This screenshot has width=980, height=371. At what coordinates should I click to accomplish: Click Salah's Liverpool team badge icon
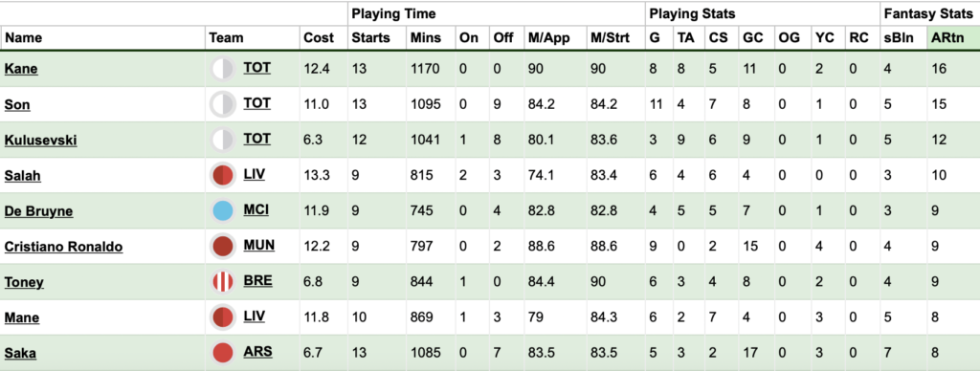click(223, 176)
